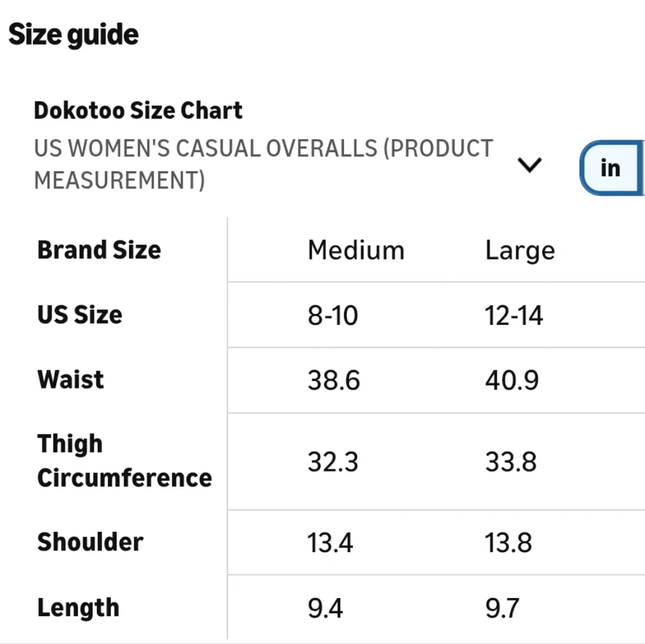Select the Medium column header
Screen dimensions: 645x644
[x=355, y=250]
